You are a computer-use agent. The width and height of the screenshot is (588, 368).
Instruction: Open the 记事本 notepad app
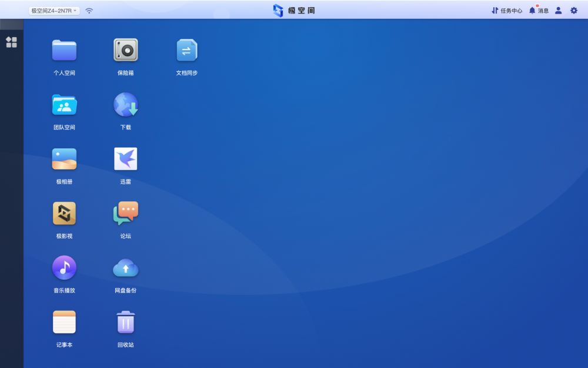pyautogui.click(x=64, y=322)
